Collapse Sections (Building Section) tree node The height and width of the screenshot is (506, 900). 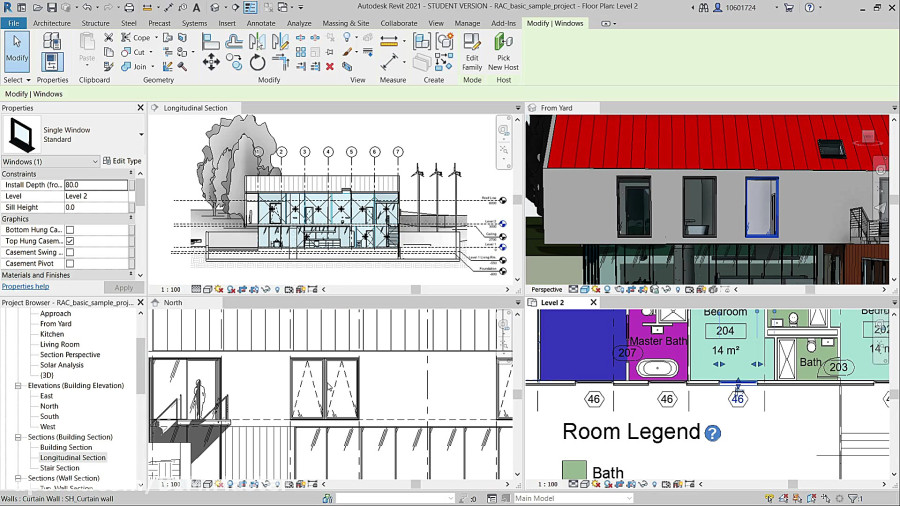tap(18, 437)
